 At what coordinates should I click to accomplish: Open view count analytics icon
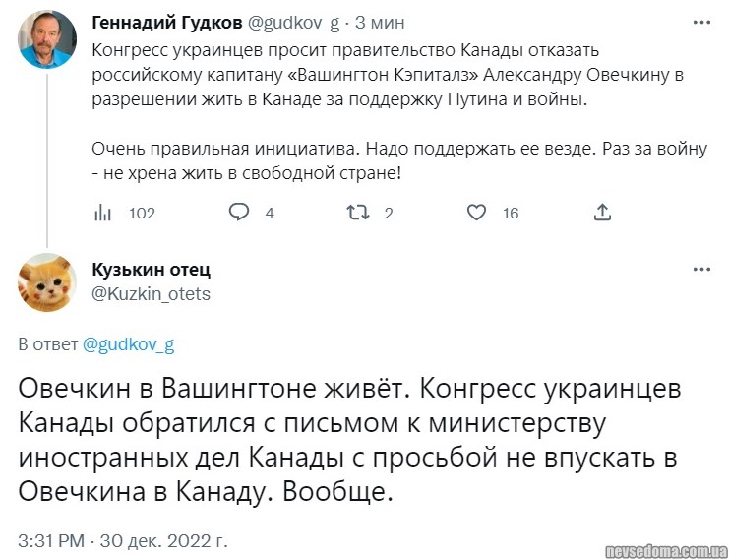(101, 213)
